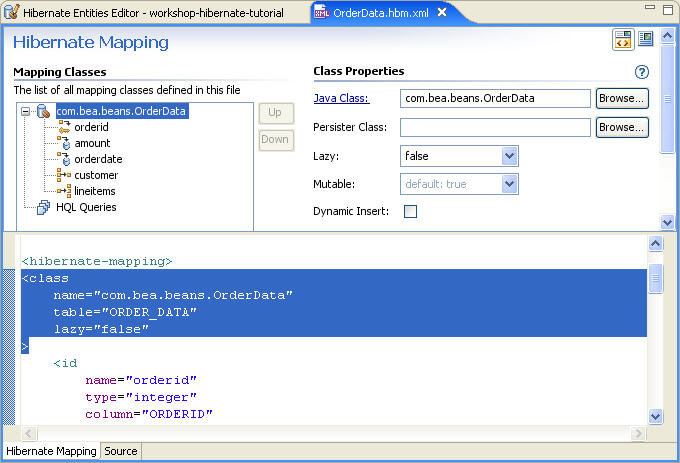Minimize the editor pane

(650, 7)
